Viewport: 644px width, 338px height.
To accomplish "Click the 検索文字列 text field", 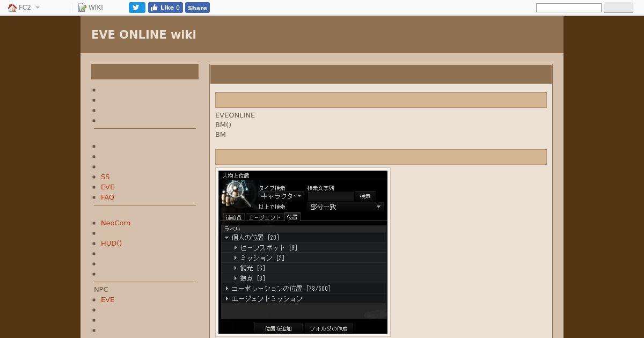I will (330, 196).
